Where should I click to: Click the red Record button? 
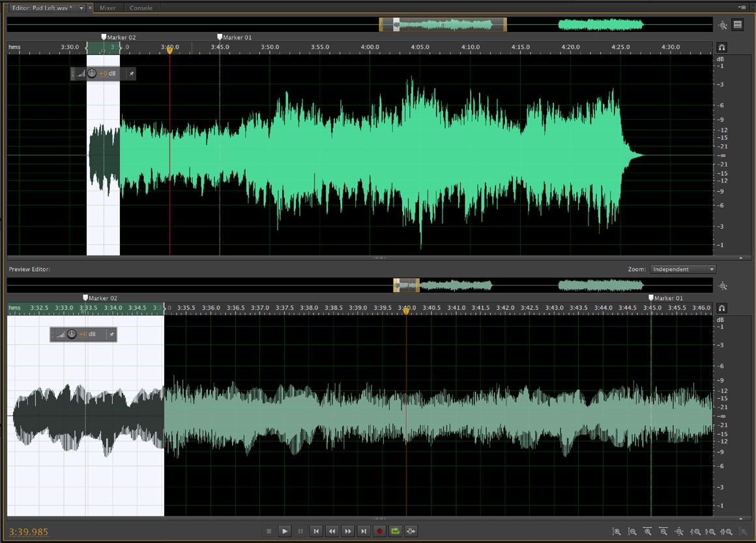click(379, 531)
